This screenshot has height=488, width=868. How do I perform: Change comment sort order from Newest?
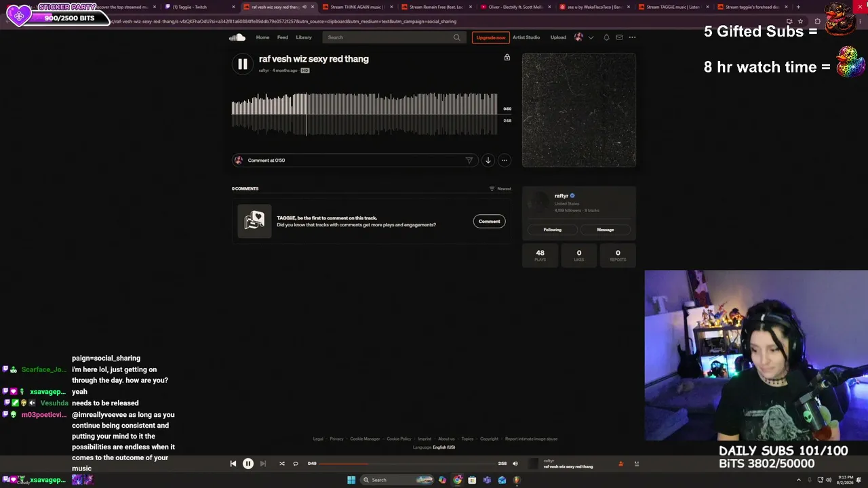[500, 188]
